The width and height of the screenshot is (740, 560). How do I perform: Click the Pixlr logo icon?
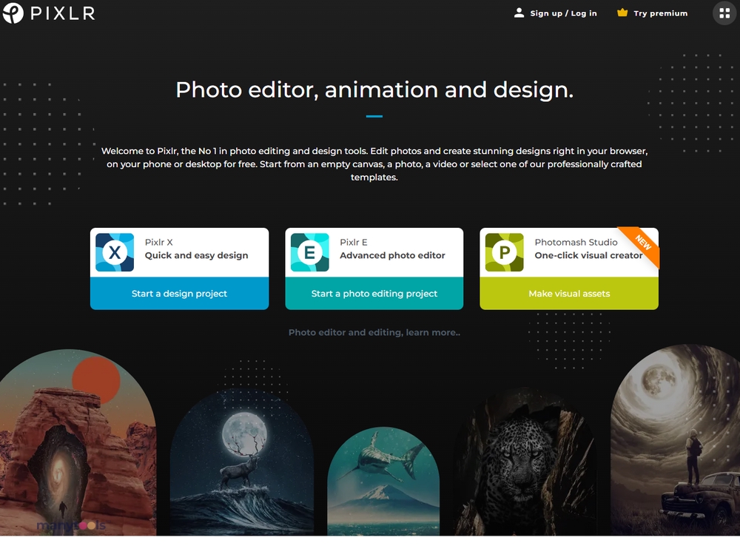click(x=13, y=13)
